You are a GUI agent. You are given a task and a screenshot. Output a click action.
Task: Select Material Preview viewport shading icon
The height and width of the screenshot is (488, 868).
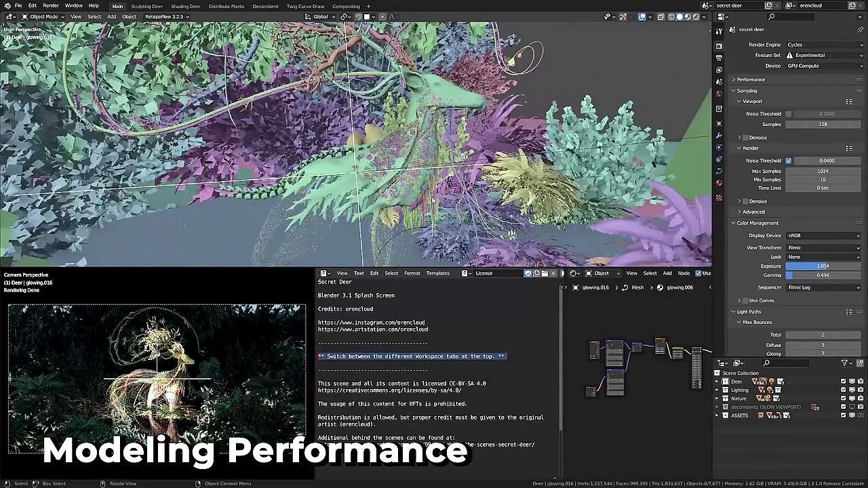[688, 17]
